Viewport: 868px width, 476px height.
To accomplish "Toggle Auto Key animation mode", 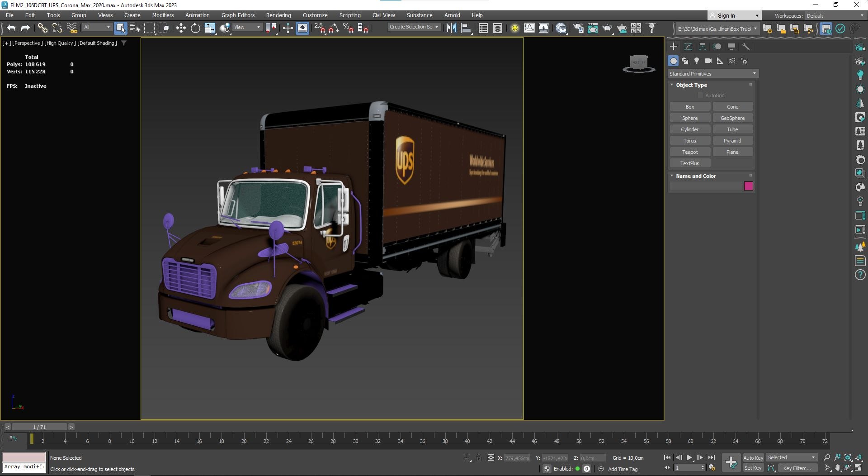I will point(753,458).
